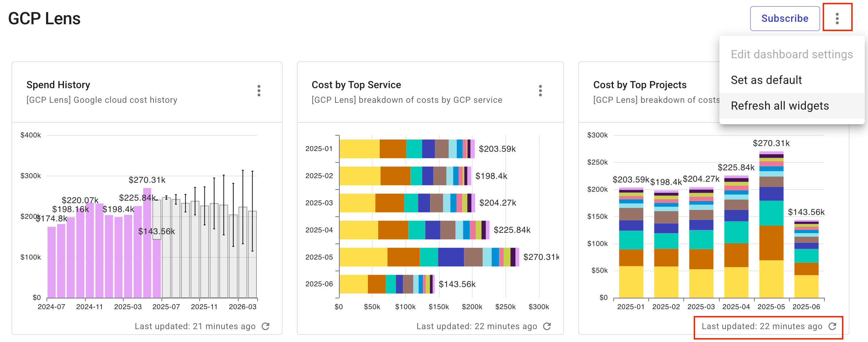Screen dimensions: 868x342
Task: Select Refresh all widgets option
Action: (792, 106)
